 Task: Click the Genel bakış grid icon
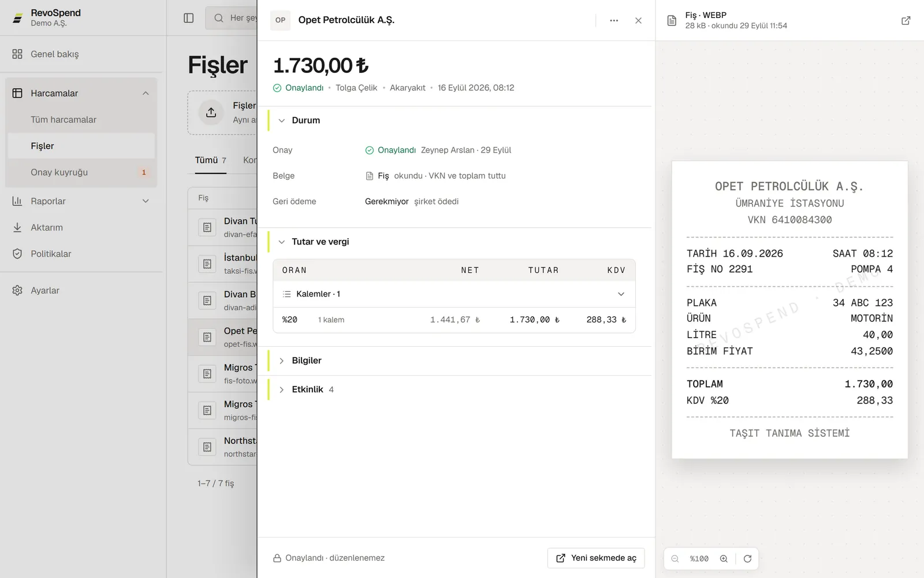(17, 54)
